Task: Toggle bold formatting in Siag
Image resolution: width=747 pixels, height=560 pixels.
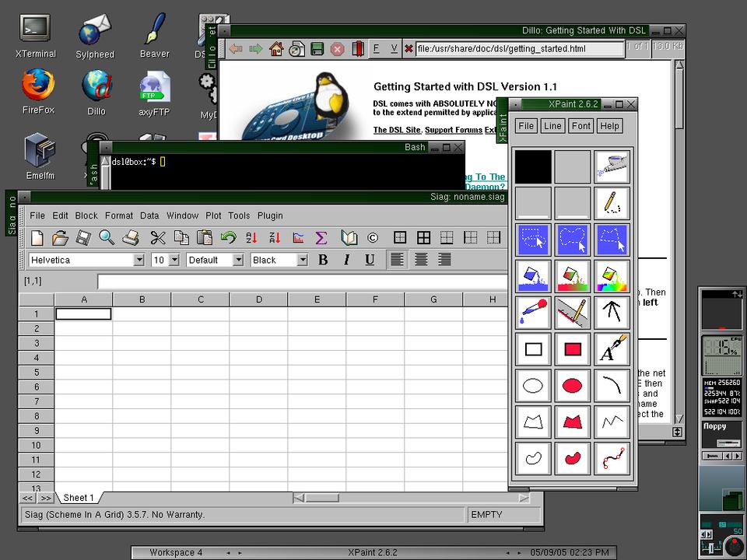Action: (323, 260)
